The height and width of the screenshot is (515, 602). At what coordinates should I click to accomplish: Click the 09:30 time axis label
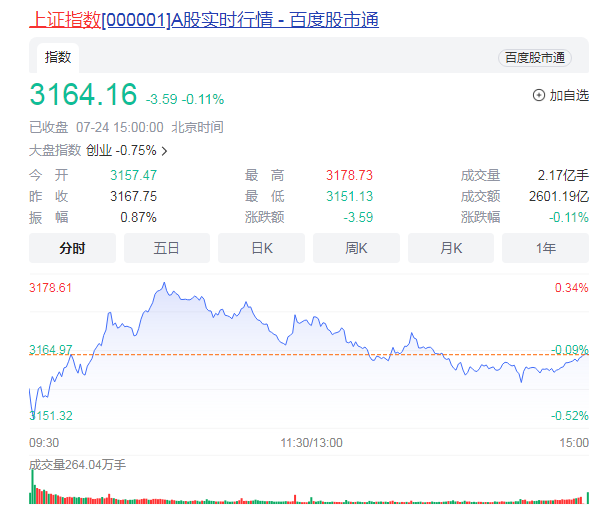pos(44,442)
